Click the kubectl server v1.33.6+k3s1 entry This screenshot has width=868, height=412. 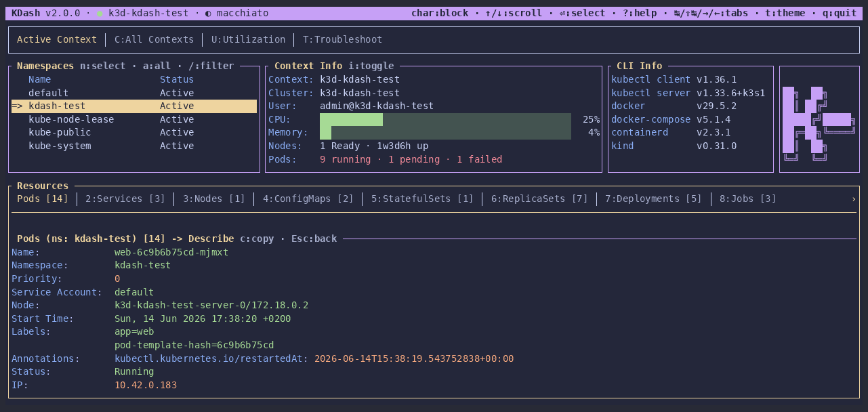(688, 93)
